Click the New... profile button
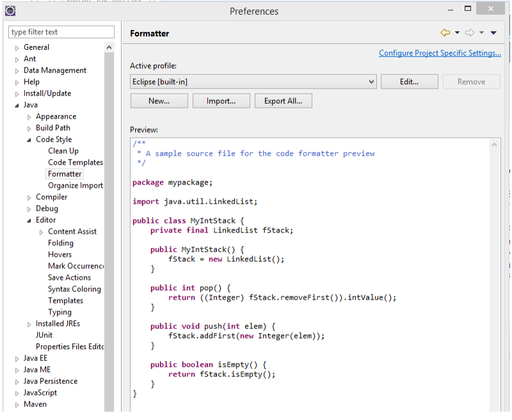This screenshot has height=420, width=512. click(x=159, y=101)
